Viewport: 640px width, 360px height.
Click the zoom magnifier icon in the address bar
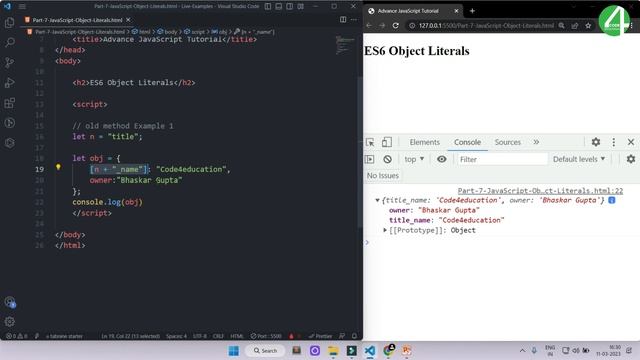click(562, 25)
